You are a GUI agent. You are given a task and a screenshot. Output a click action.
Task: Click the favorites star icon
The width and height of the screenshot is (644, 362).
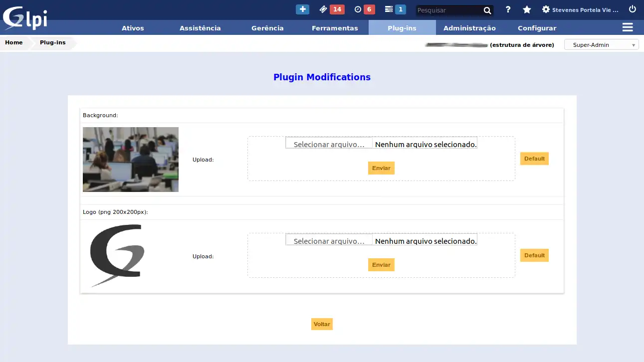pos(526,9)
